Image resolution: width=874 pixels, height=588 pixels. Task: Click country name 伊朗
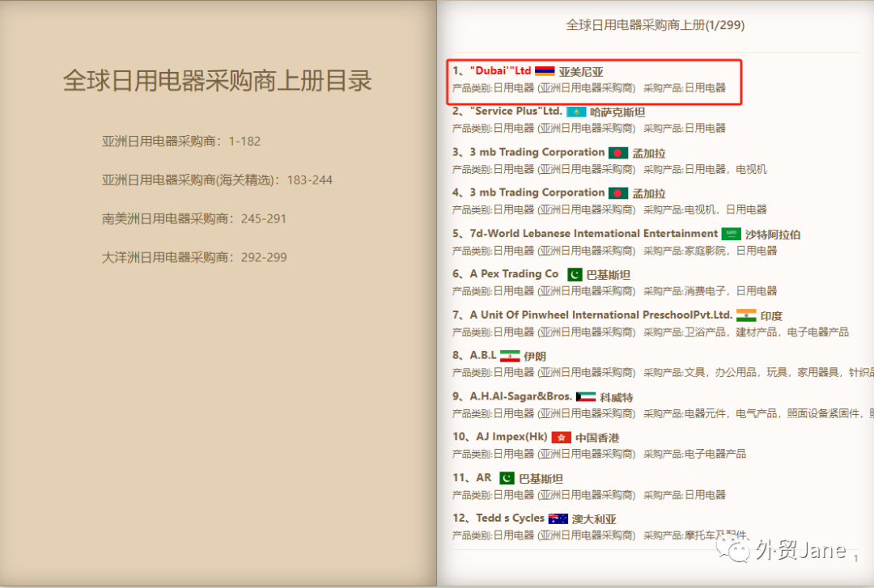point(535,357)
